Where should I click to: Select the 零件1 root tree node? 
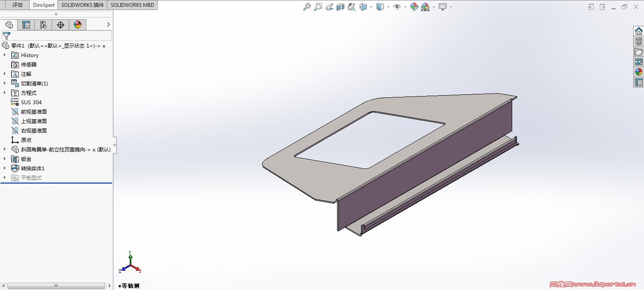(x=54, y=45)
